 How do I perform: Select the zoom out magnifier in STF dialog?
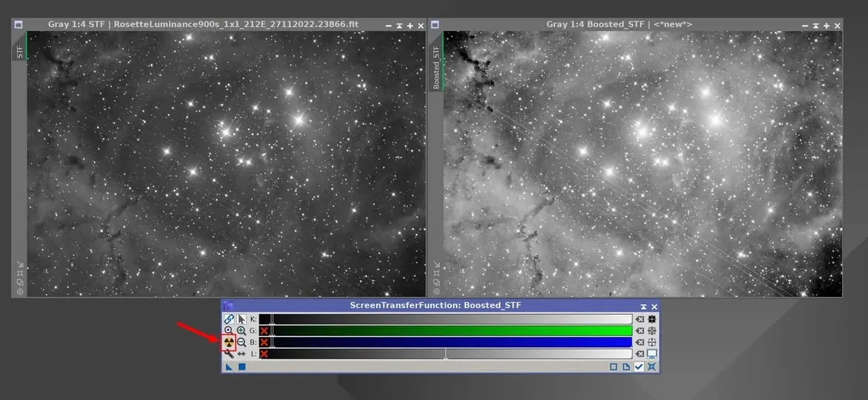coord(241,342)
